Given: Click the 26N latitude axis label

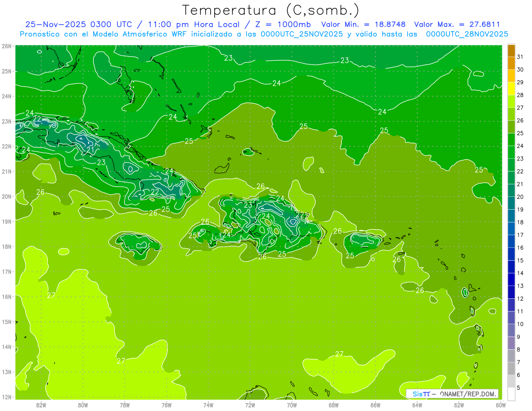Looking at the screenshot, I should [6, 46].
